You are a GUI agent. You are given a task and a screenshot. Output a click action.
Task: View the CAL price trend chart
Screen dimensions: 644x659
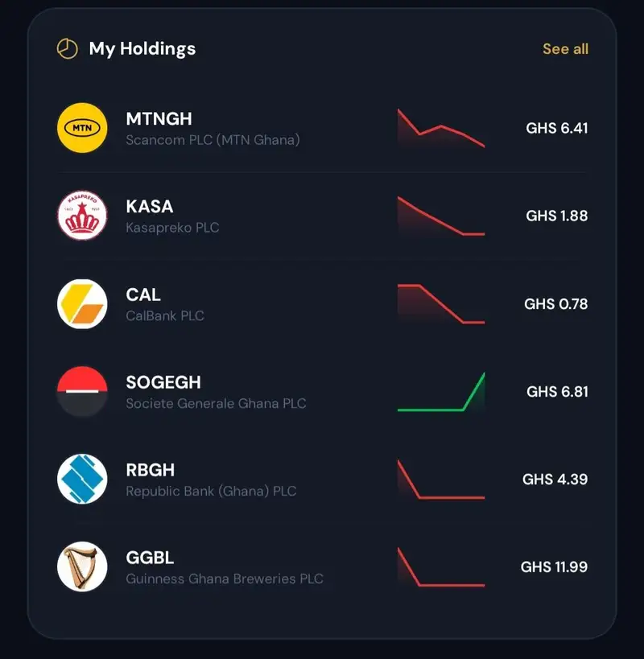click(441, 304)
